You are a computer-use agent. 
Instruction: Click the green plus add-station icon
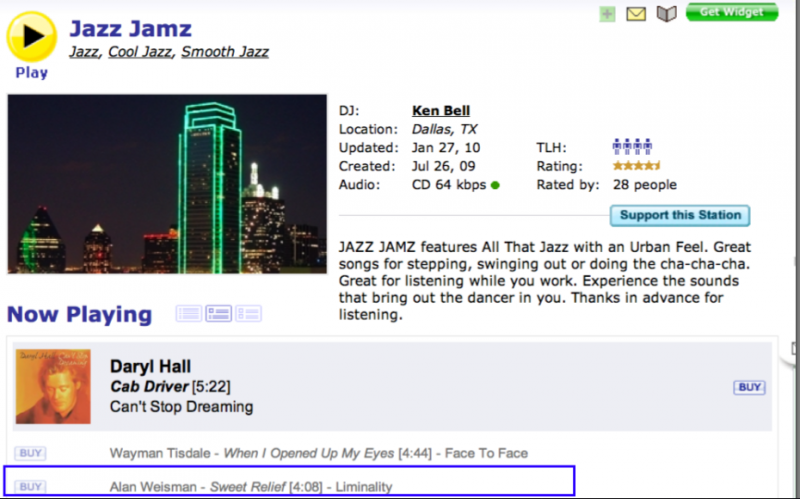pyautogui.click(x=607, y=14)
